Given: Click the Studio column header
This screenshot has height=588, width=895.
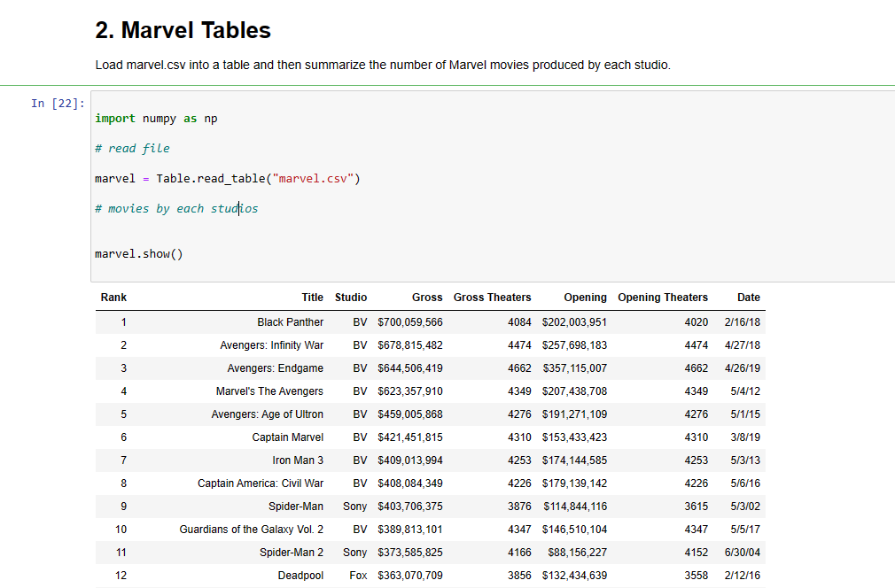Looking at the screenshot, I should coord(350,298).
